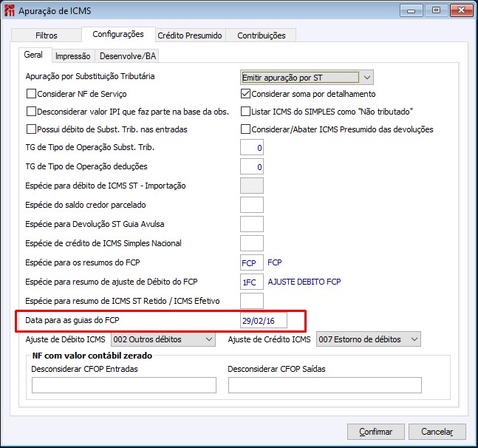Viewport: 478px width, 448px height.
Task: Click the 1FC ajuste de Débito do FCP field
Action: 252,282
